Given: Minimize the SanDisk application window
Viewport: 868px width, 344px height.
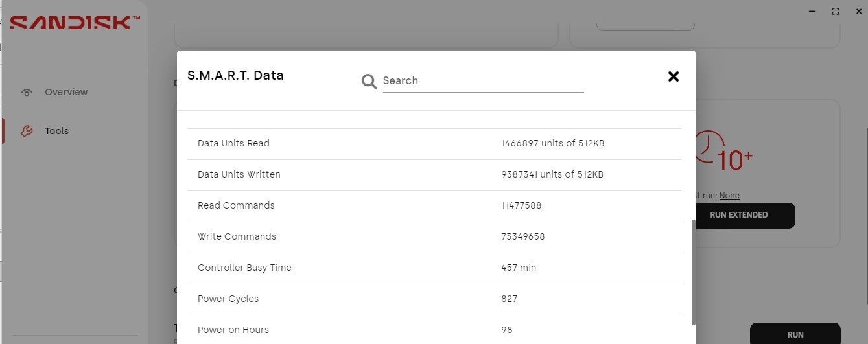Looking at the screenshot, I should pyautogui.click(x=812, y=11).
